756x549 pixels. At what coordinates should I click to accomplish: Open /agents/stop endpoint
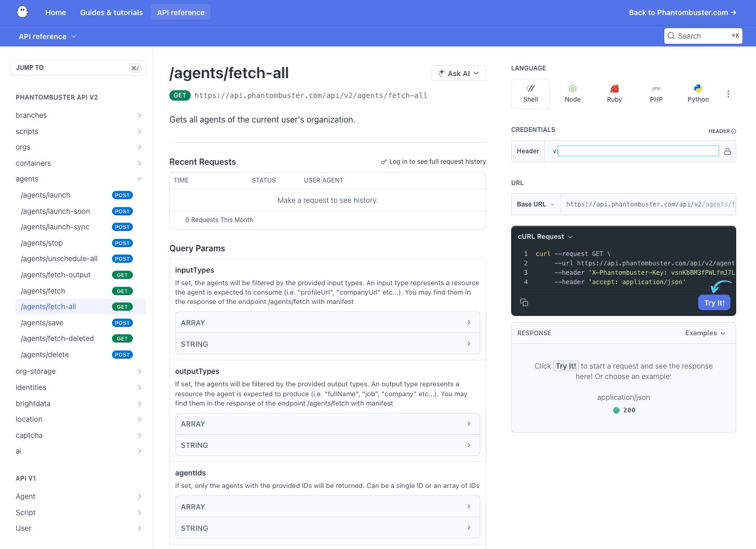[81, 243]
